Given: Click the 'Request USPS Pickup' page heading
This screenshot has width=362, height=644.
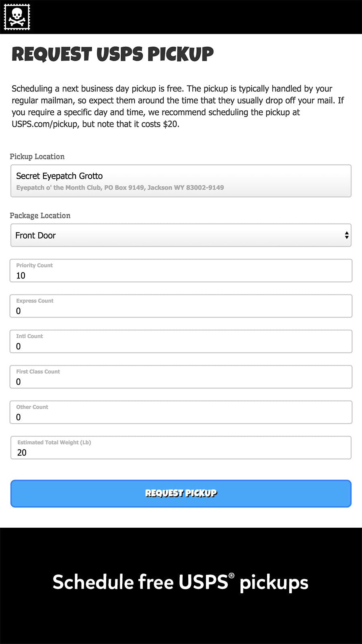Looking at the screenshot, I should click(x=113, y=54).
